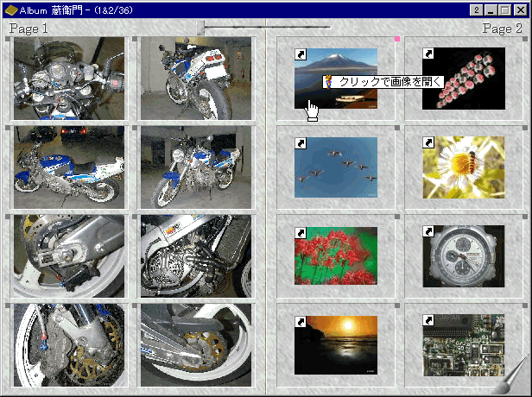This screenshot has height=397, width=532.
Task: Click shortcut arrow on wristwatch thumbnail
Action: tap(429, 231)
